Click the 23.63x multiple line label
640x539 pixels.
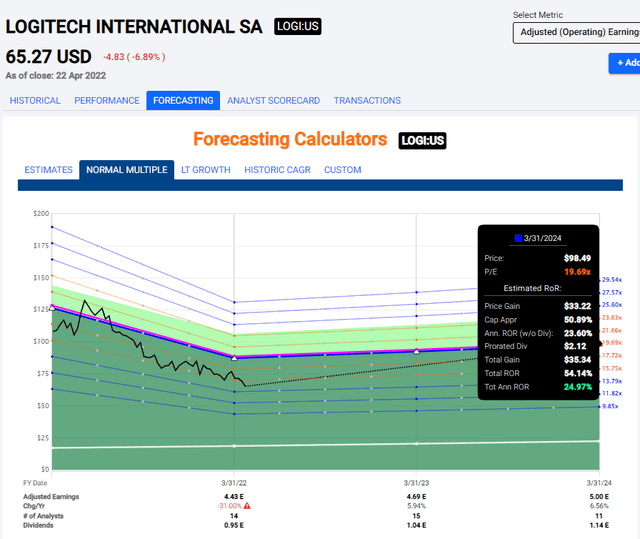(612, 317)
